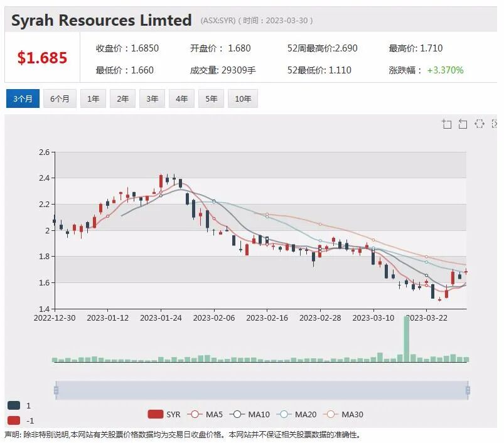Click 成交量: 29309手 value
Image resolution: width=504 pixels, height=443 pixels.
point(223,70)
